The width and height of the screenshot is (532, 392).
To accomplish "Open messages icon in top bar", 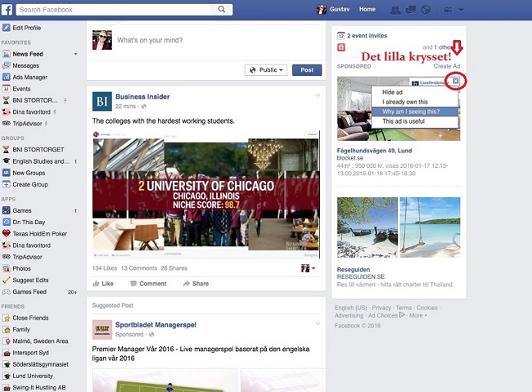I will point(411,10).
